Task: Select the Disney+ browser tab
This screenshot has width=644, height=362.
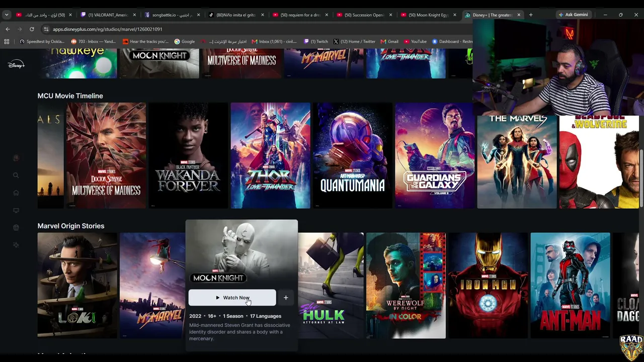Action: click(492, 15)
